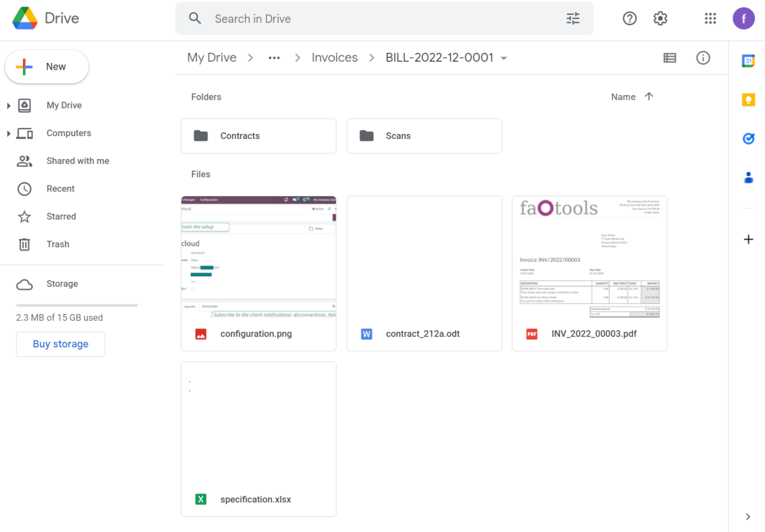Click the Storage cloud icon
Image resolution: width=765 pixels, height=532 pixels.
point(24,284)
